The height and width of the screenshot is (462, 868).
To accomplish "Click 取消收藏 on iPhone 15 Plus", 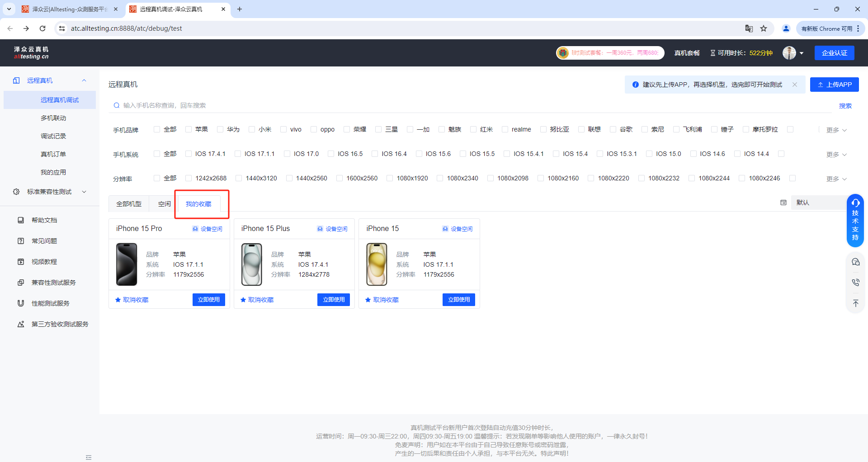I will [257, 300].
